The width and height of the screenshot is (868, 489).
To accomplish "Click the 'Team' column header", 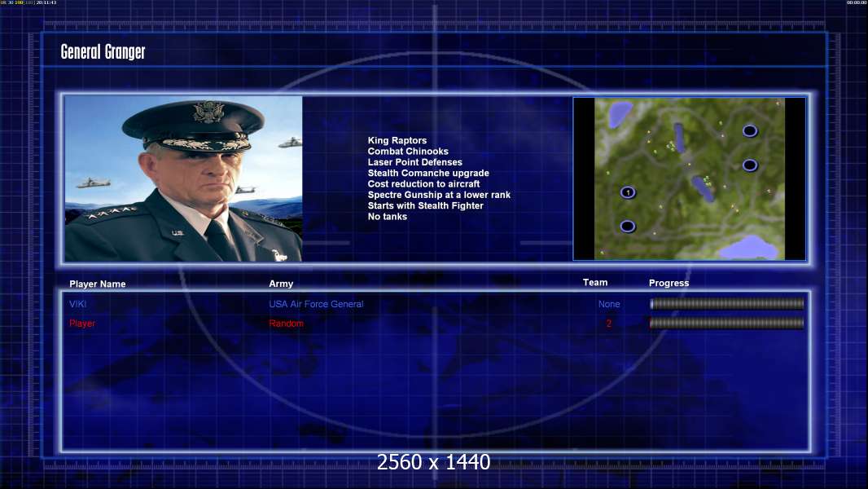I will [595, 283].
